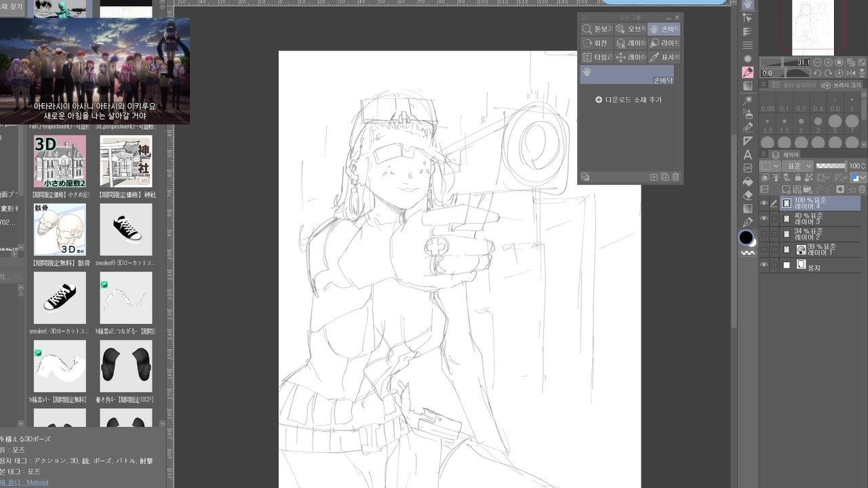Select the Fill bucket tool
The image size is (868, 488).
[x=748, y=182]
